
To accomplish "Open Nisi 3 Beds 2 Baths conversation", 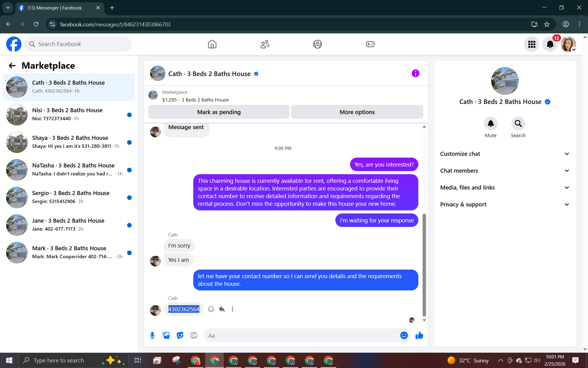I will 69,114.
